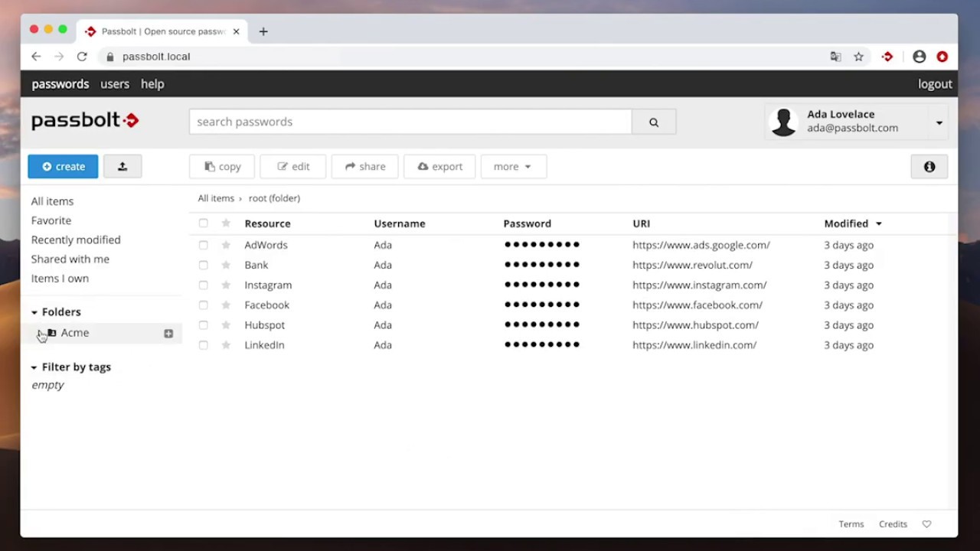Open the information sidebar icon

(929, 167)
